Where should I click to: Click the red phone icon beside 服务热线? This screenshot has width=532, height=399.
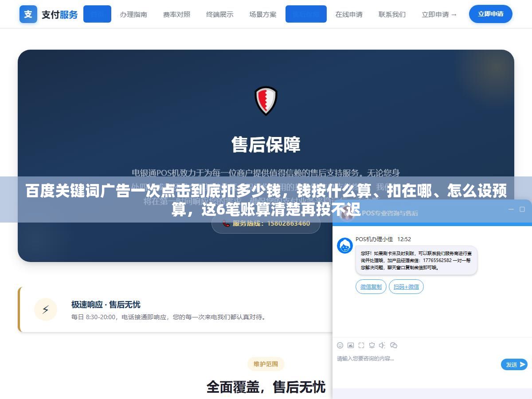(226, 223)
